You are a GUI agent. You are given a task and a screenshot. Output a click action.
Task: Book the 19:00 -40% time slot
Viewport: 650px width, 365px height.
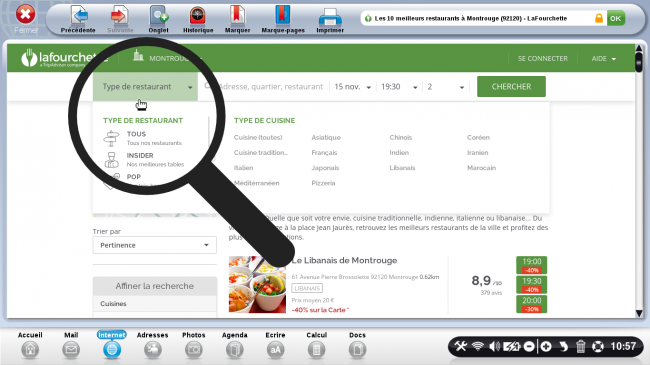click(531, 265)
